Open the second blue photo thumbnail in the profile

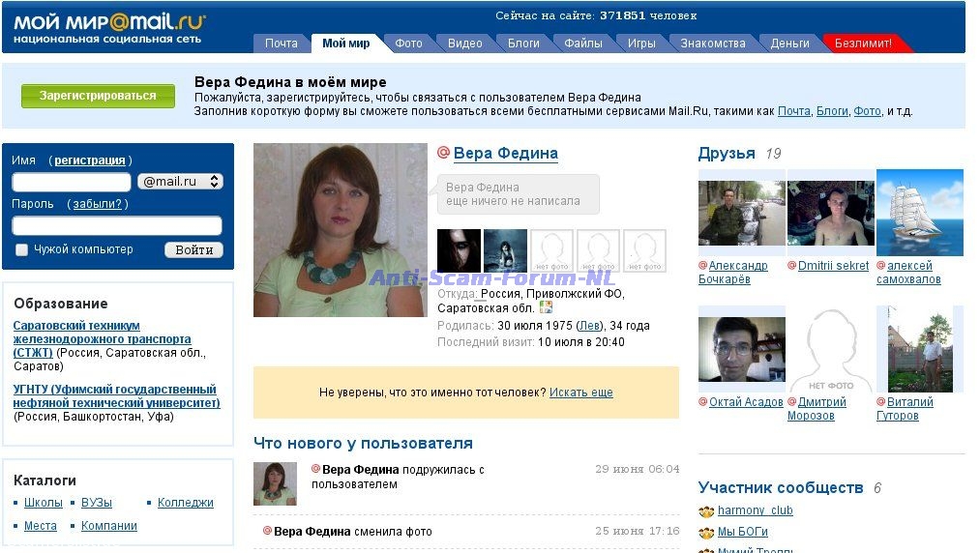[x=505, y=250]
